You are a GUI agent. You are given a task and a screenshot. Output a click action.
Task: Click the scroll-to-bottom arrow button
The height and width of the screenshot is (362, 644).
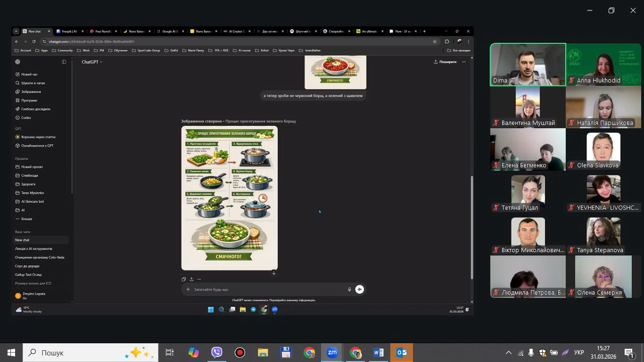pyautogui.click(x=273, y=273)
